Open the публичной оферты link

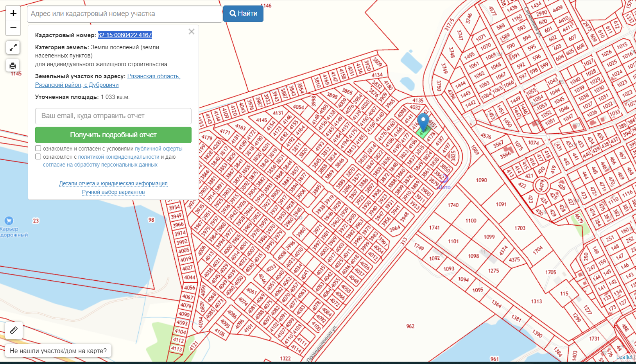(x=158, y=149)
